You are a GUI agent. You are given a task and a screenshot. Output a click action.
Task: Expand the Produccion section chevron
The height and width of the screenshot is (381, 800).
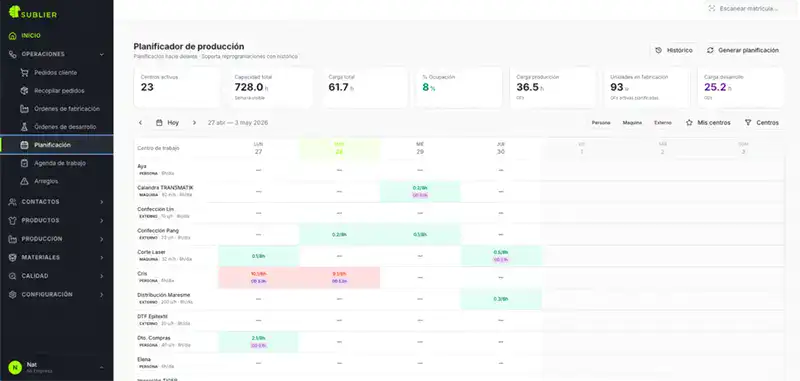tap(102, 239)
